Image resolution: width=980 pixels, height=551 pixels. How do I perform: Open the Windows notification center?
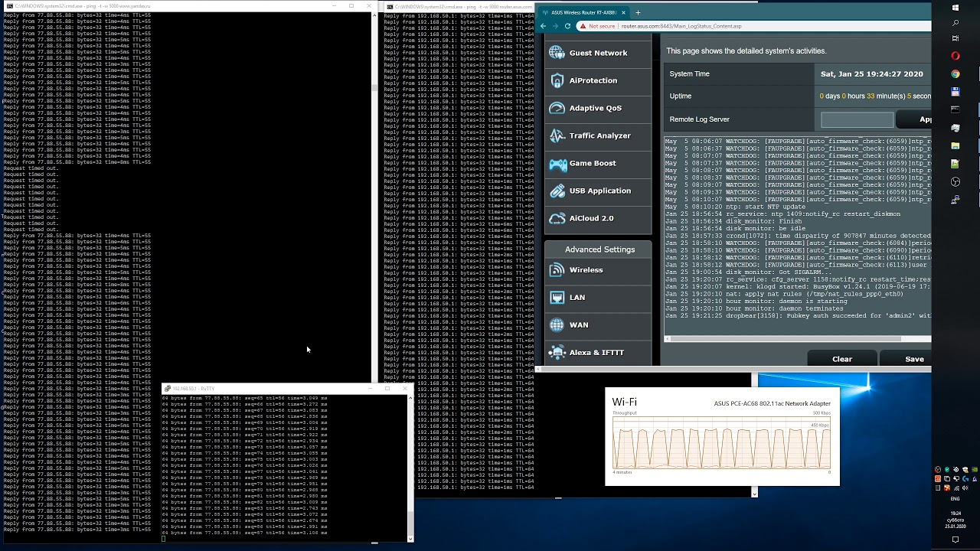click(x=955, y=540)
